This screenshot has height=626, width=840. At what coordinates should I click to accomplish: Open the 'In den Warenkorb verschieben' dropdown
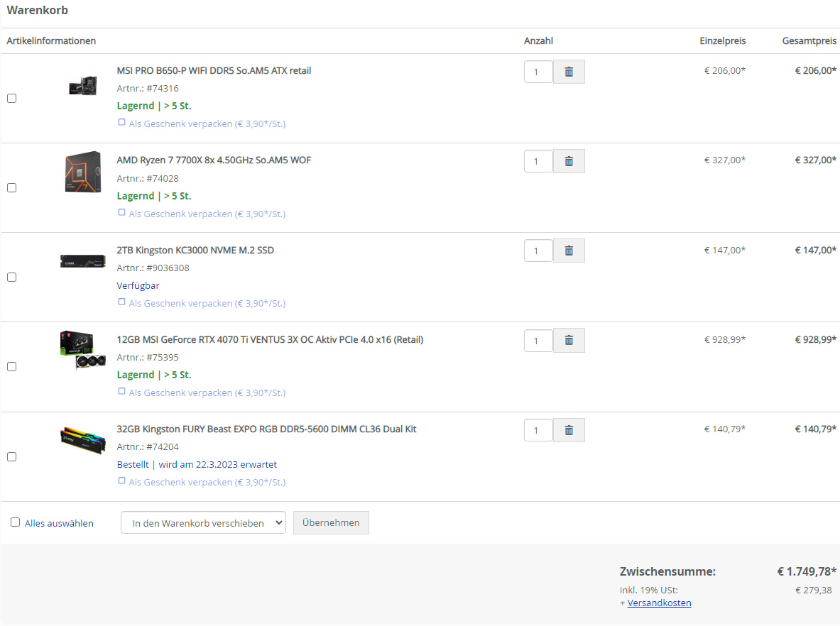pos(203,522)
